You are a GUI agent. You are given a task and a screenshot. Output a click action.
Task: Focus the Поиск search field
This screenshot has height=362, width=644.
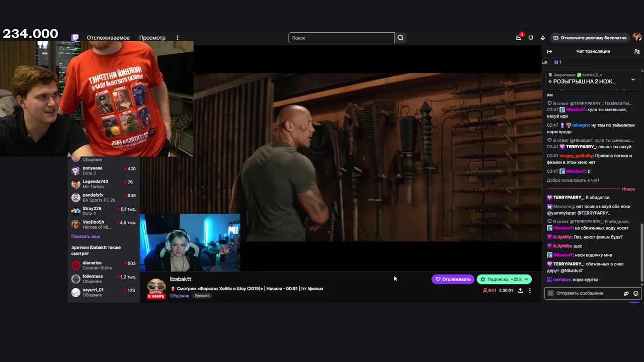click(342, 38)
